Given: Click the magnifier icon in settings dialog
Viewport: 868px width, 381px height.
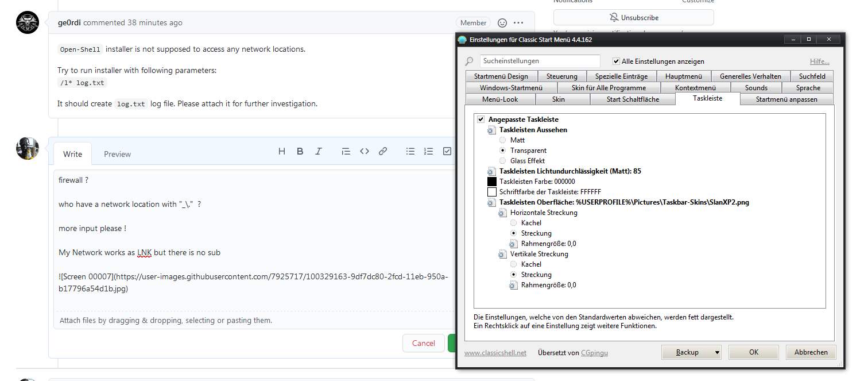Looking at the screenshot, I should click(469, 61).
